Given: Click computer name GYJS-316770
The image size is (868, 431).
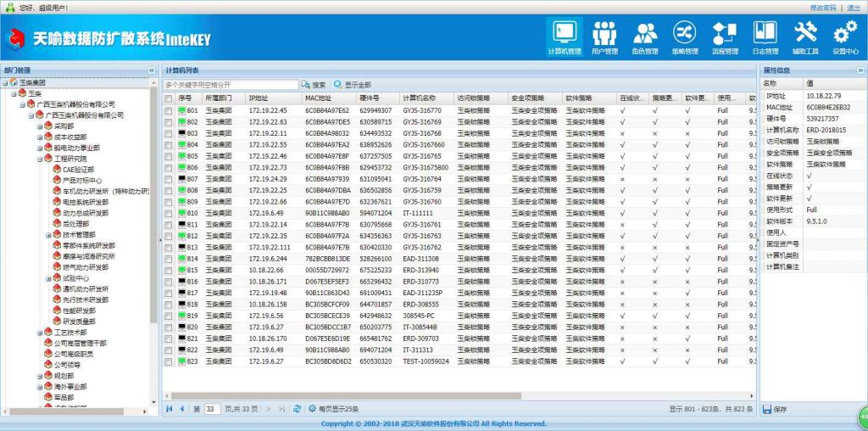Looking at the screenshot, I should click(422, 110).
